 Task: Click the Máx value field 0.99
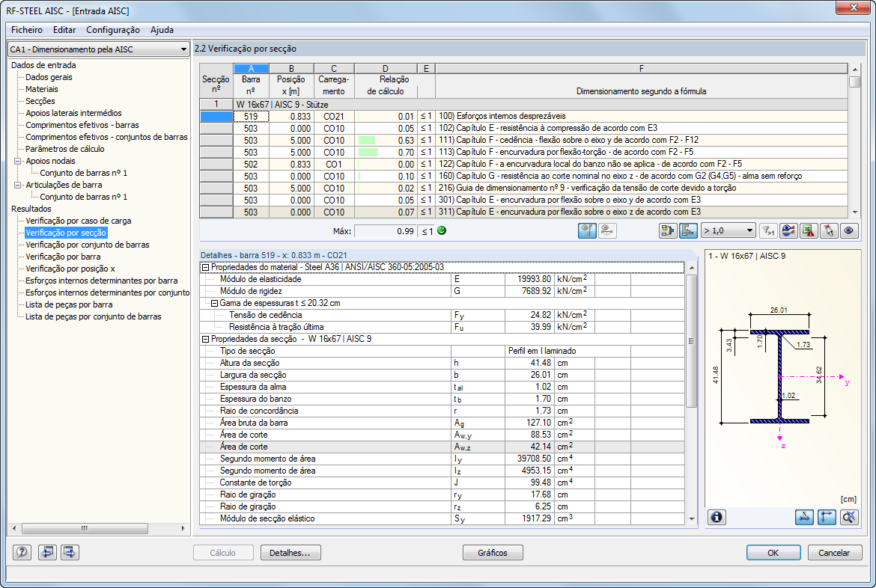385,230
